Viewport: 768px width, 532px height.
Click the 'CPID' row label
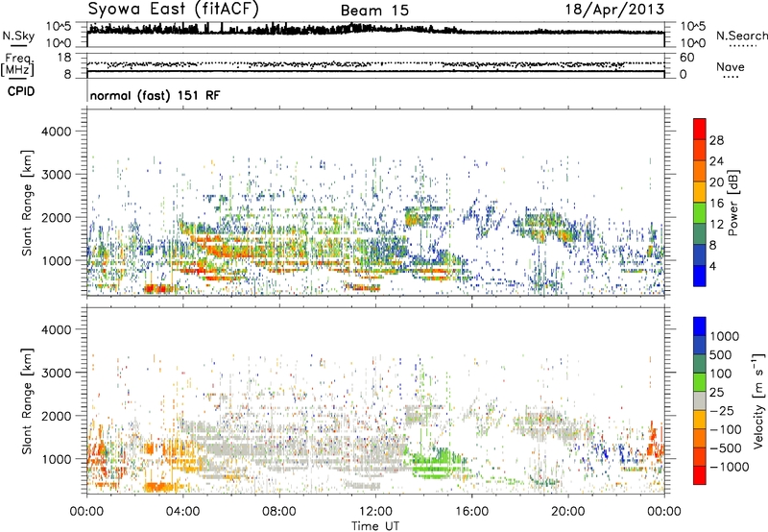click(20, 91)
